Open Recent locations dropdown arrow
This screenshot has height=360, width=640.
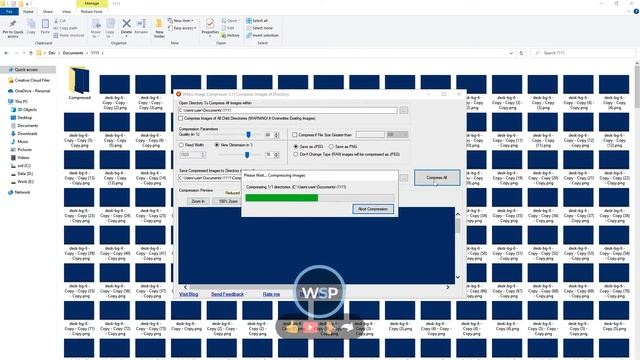tap(24, 53)
